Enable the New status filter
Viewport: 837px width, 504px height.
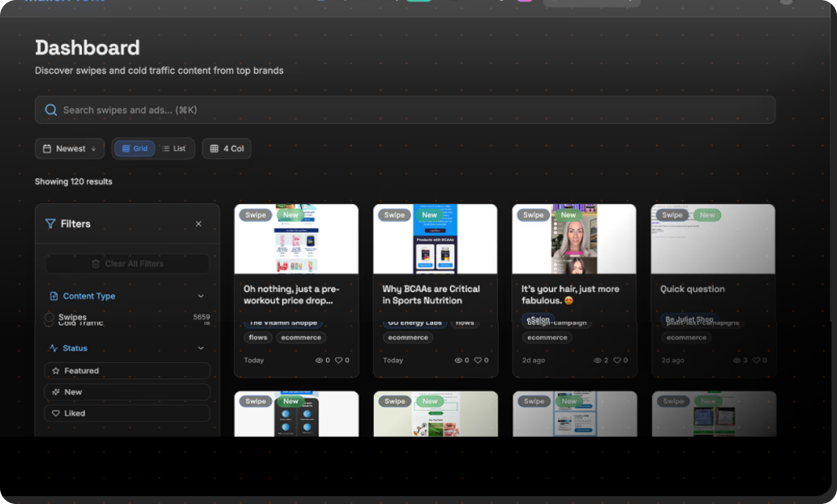click(127, 392)
